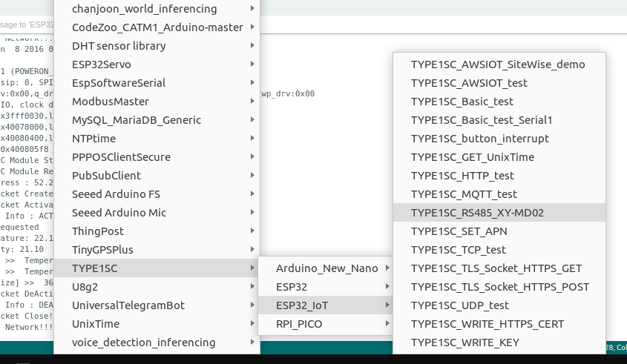The image size is (627, 364).
Task: Open Seeed Arduino FS examples
Action: pos(157,194)
